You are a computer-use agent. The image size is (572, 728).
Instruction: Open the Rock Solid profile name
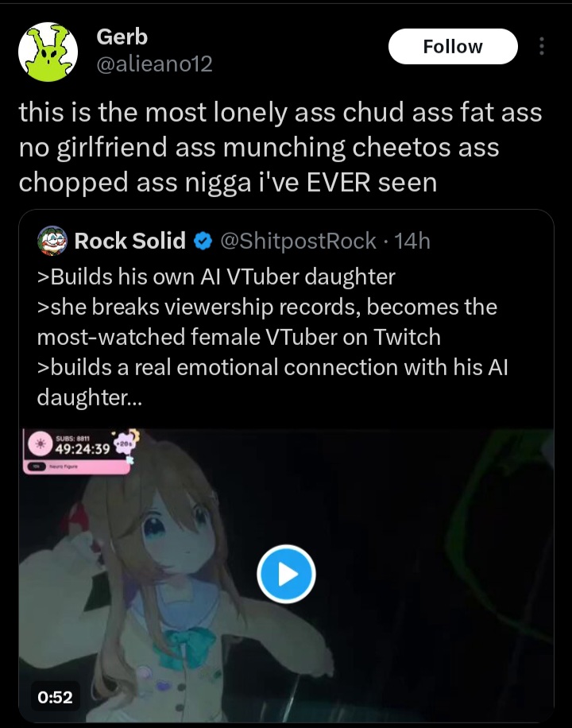pos(130,241)
